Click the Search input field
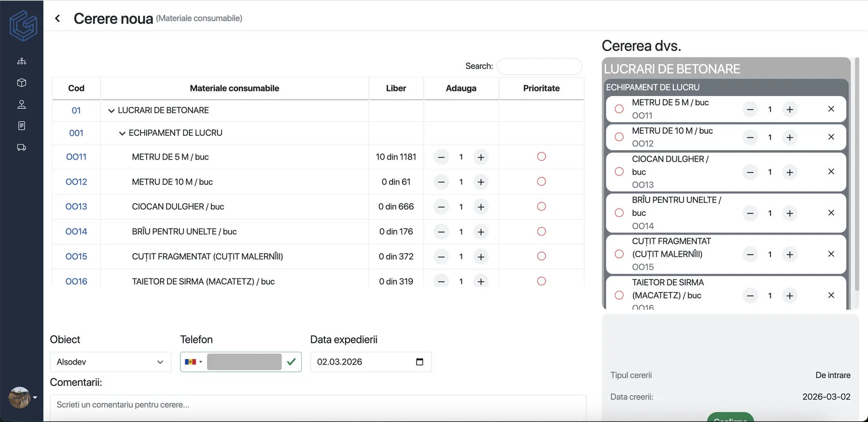This screenshot has width=868, height=422. tap(539, 67)
